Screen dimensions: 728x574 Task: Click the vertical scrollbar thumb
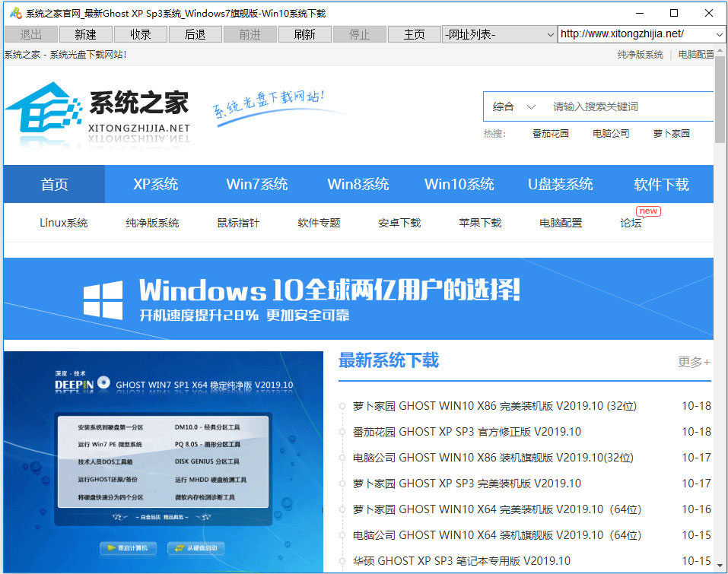(x=720, y=100)
